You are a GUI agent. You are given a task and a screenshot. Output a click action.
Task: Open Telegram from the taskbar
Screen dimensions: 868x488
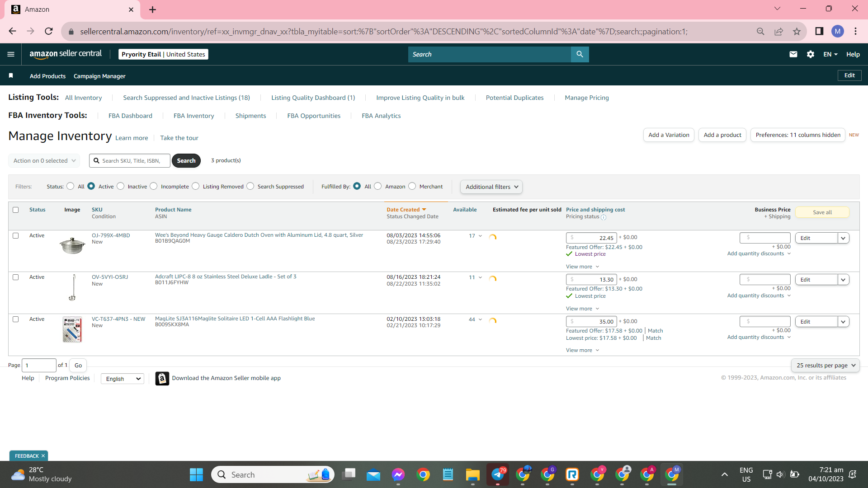pyautogui.click(x=498, y=474)
